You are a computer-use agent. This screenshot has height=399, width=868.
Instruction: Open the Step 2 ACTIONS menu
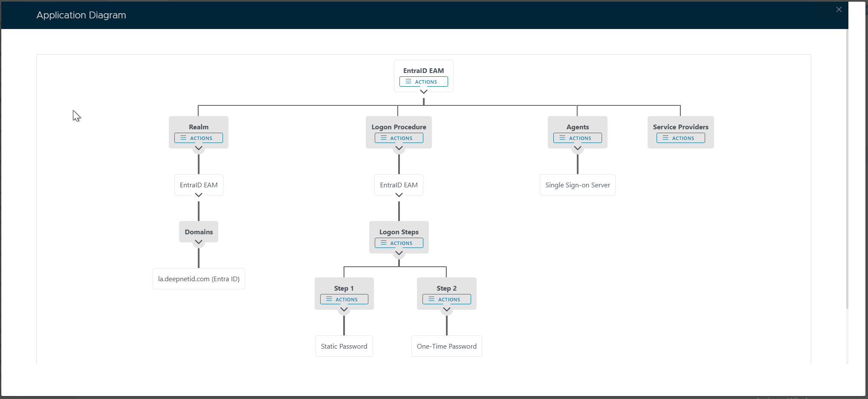446,299
